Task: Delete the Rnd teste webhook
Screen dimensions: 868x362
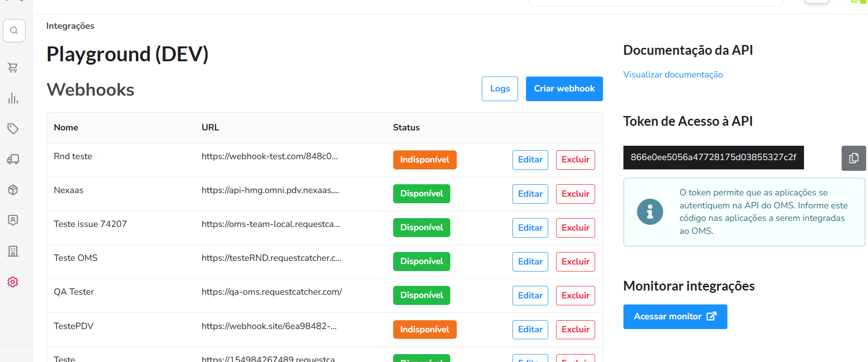Action: click(576, 160)
